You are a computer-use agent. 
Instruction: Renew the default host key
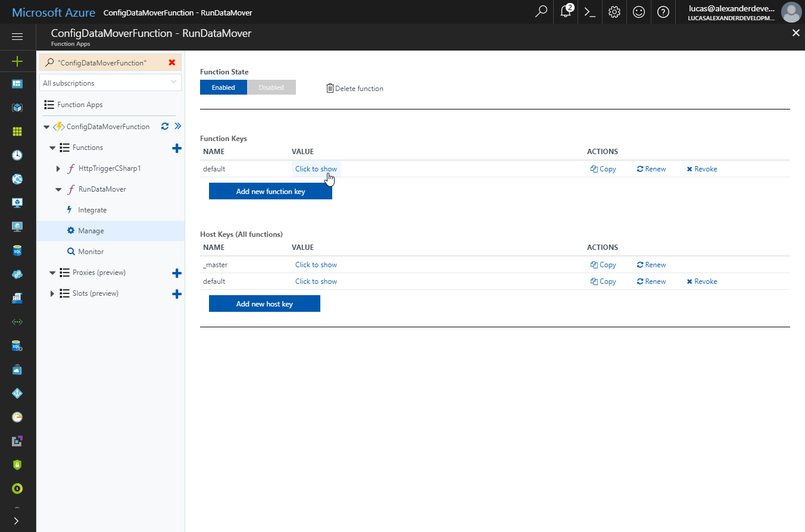tap(651, 281)
